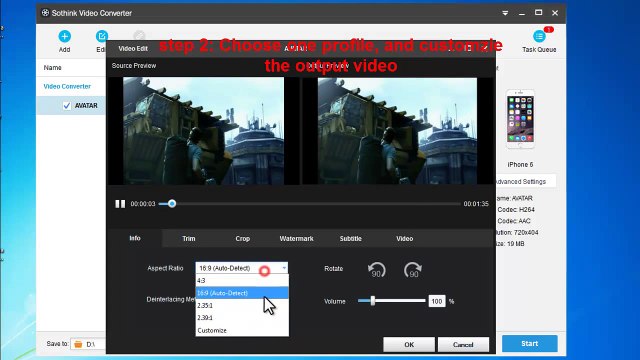Screen dimensions: 640x360
Task: Open the title bar dropdown menu icon
Action: [505, 13]
